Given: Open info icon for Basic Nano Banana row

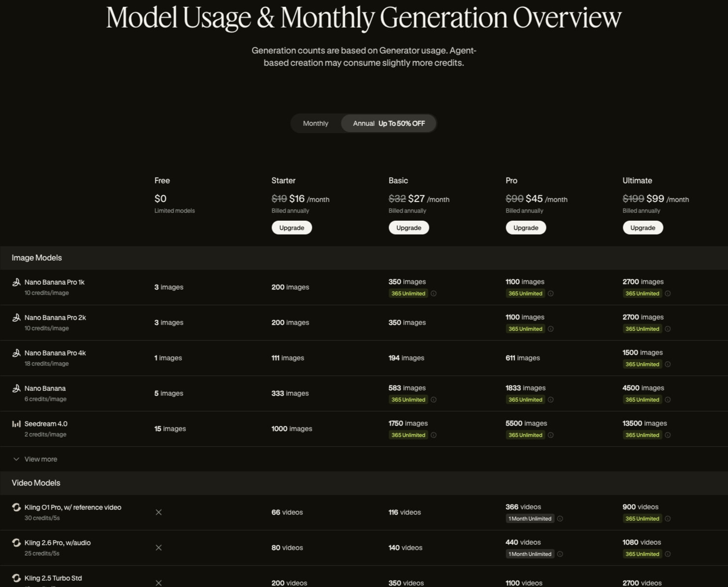Looking at the screenshot, I should click(433, 400).
